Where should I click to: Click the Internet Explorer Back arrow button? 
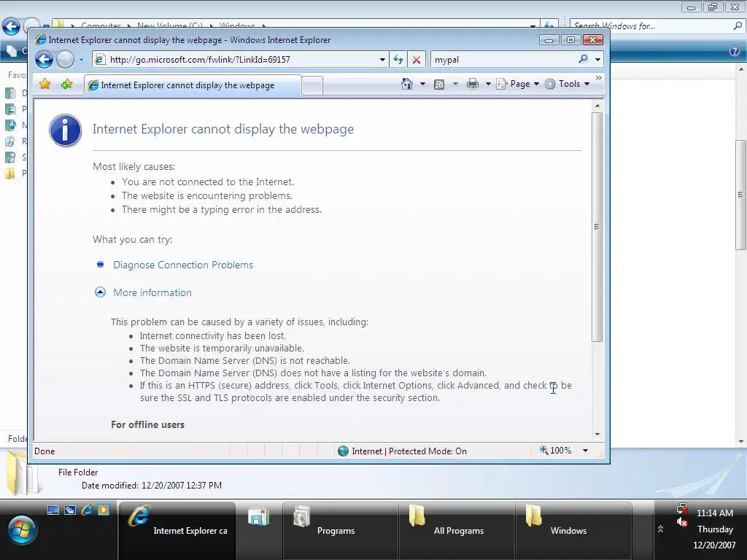44,60
